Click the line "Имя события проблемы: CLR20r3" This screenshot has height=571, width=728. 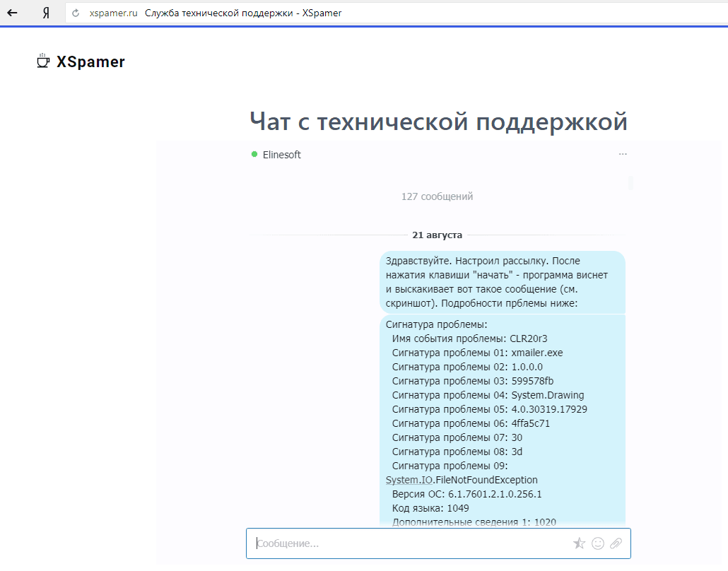(x=469, y=339)
